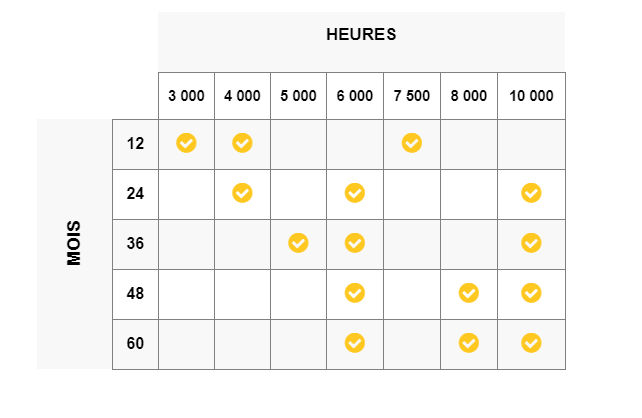The width and height of the screenshot is (642, 418).
Task: Click the checkmark for 36 months, 6 000 hours
Action: click(355, 243)
